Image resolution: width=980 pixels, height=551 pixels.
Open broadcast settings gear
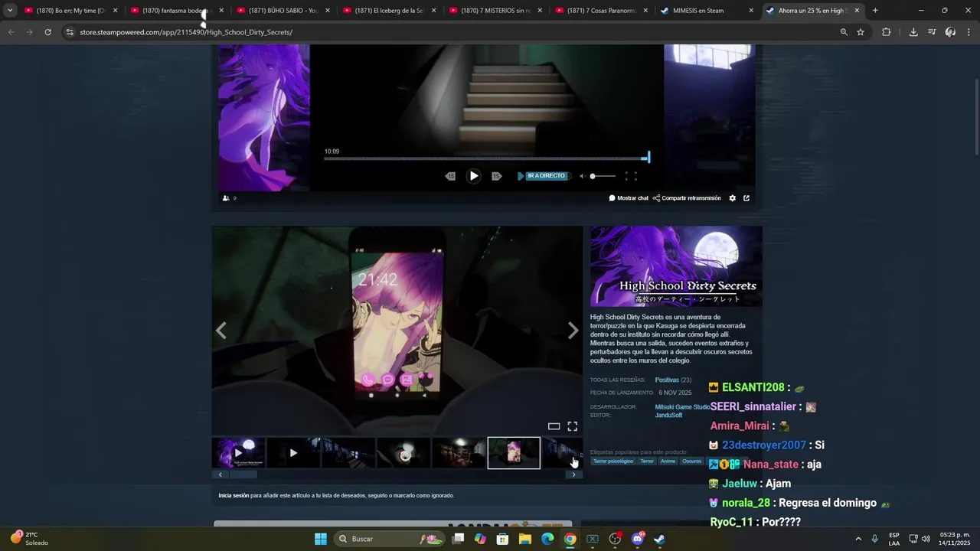point(732,198)
